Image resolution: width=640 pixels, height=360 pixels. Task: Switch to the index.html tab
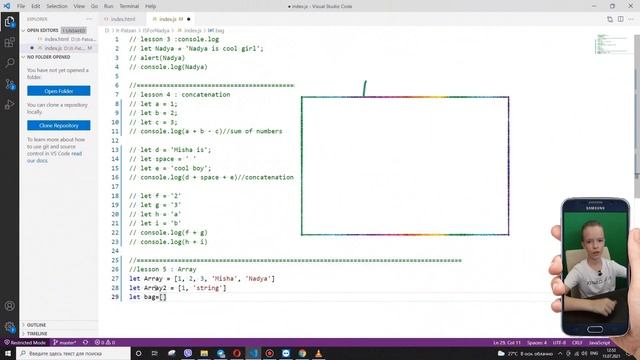123,19
